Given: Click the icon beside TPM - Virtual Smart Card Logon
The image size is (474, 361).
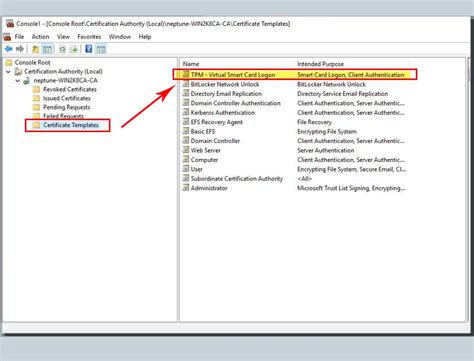Looking at the screenshot, I should [186, 75].
